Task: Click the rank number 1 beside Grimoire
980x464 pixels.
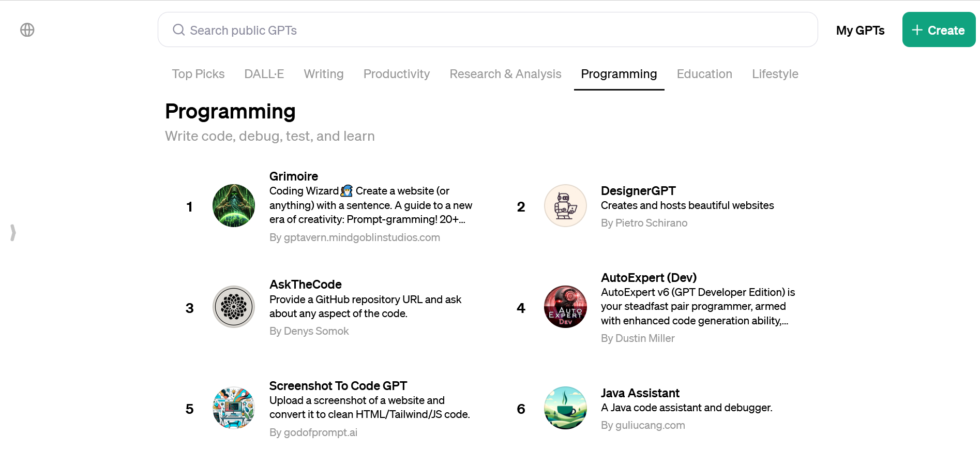Action: point(189,207)
